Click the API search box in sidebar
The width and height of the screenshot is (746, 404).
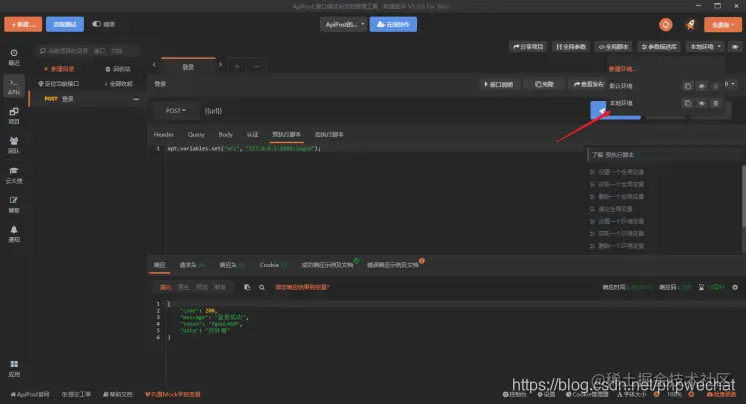pyautogui.click(x=88, y=50)
